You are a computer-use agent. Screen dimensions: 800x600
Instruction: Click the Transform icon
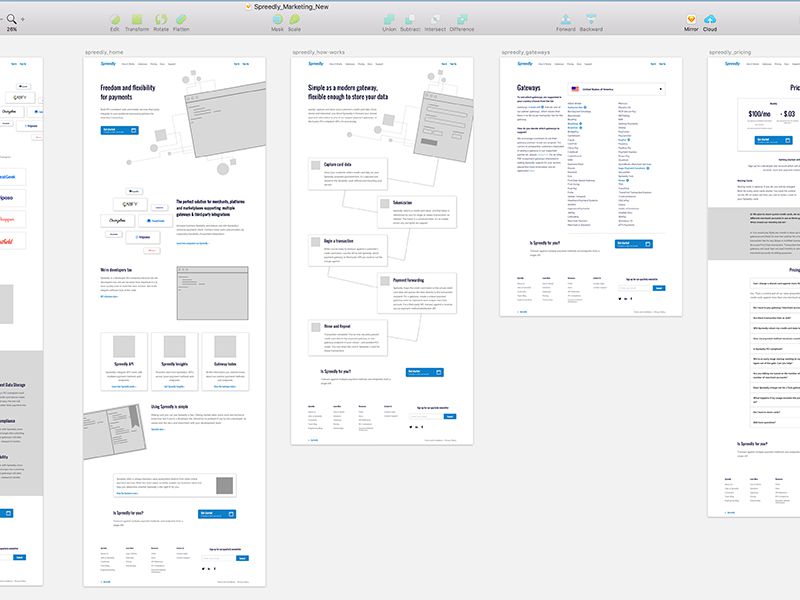tap(135, 19)
